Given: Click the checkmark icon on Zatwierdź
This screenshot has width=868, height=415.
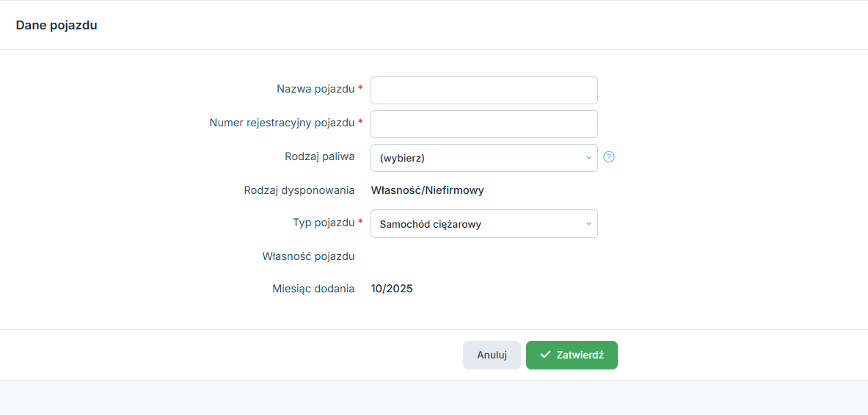Looking at the screenshot, I should click(x=545, y=355).
